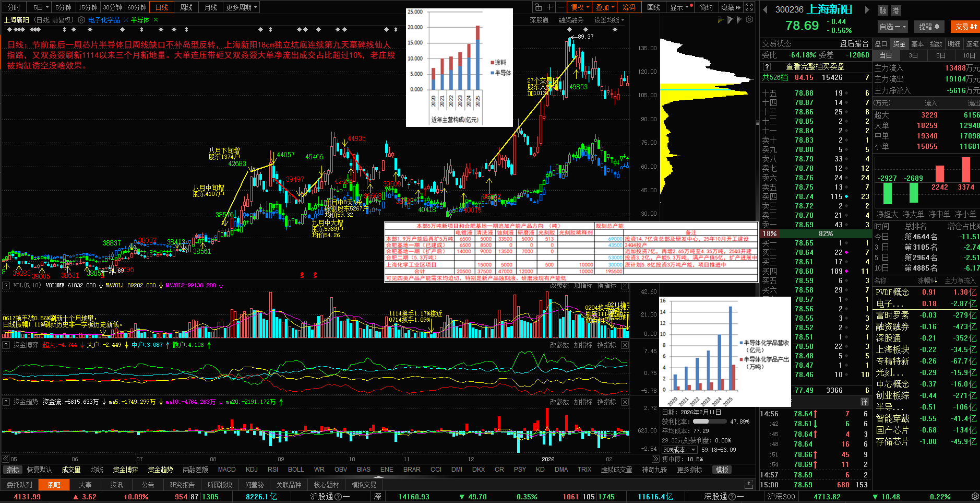Click 加指标 for 资金博弈 panel

click(x=583, y=345)
